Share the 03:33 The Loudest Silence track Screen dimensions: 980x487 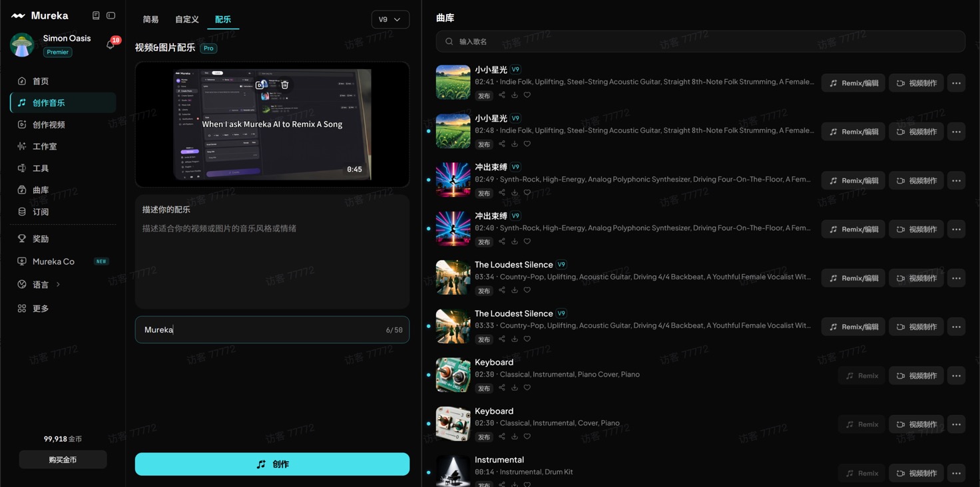tap(502, 339)
